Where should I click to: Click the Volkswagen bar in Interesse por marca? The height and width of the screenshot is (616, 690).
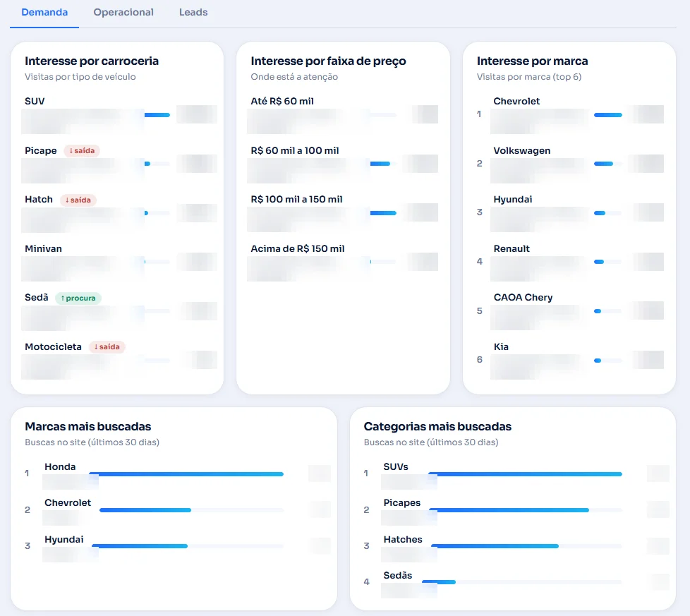point(608,164)
